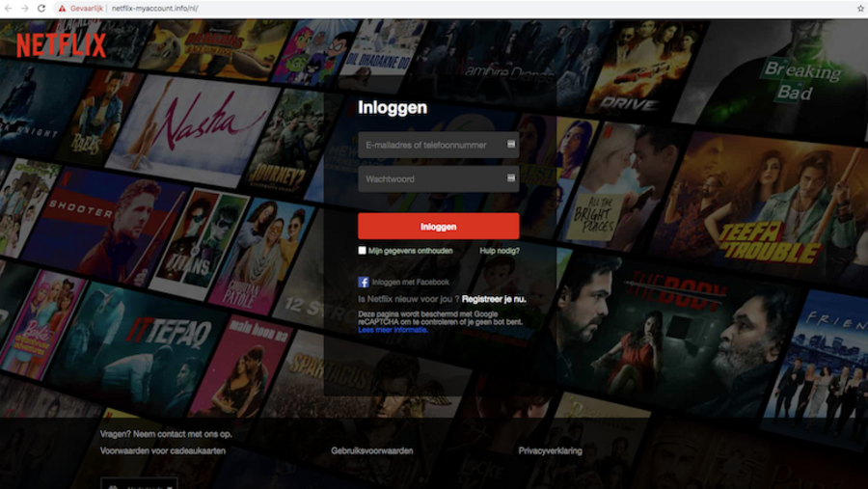Focus the E-mailadres of telefoonnummer field

pos(439,145)
